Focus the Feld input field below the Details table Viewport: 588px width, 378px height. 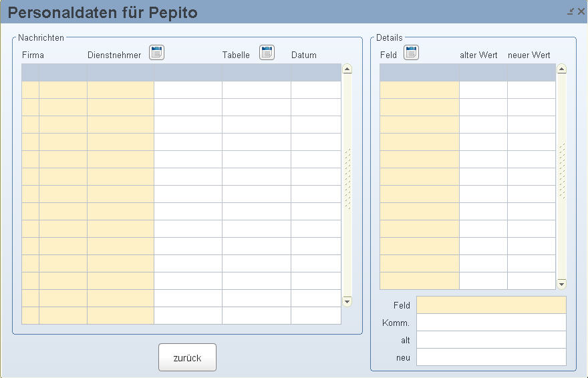(491, 305)
